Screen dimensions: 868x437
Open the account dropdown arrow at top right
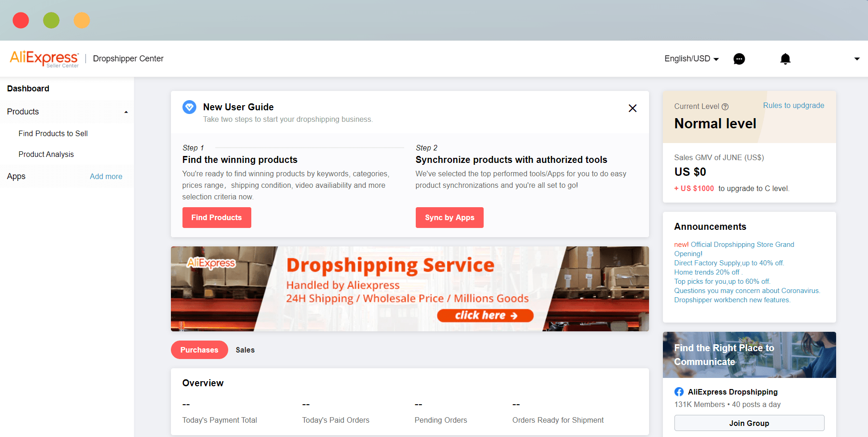point(857,59)
